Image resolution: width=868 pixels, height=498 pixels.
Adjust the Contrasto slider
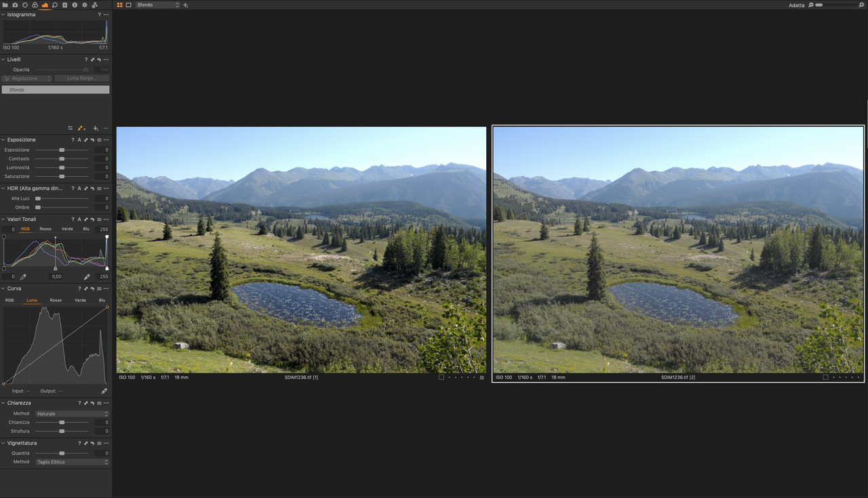coord(62,159)
